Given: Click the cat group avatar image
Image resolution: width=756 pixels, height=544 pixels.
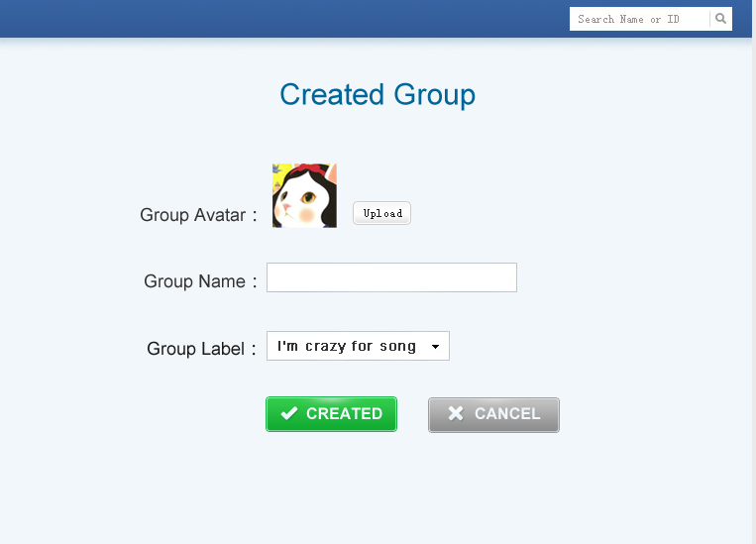Looking at the screenshot, I should [304, 196].
